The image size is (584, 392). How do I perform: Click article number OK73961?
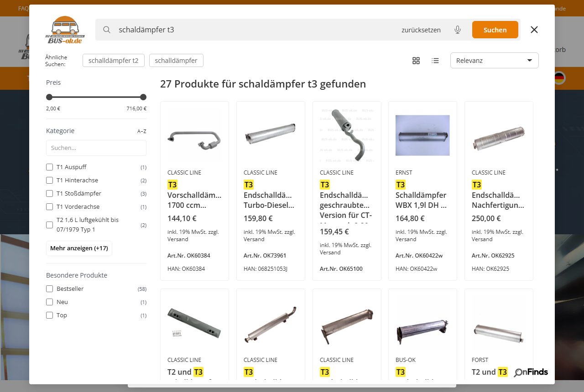pos(265,255)
